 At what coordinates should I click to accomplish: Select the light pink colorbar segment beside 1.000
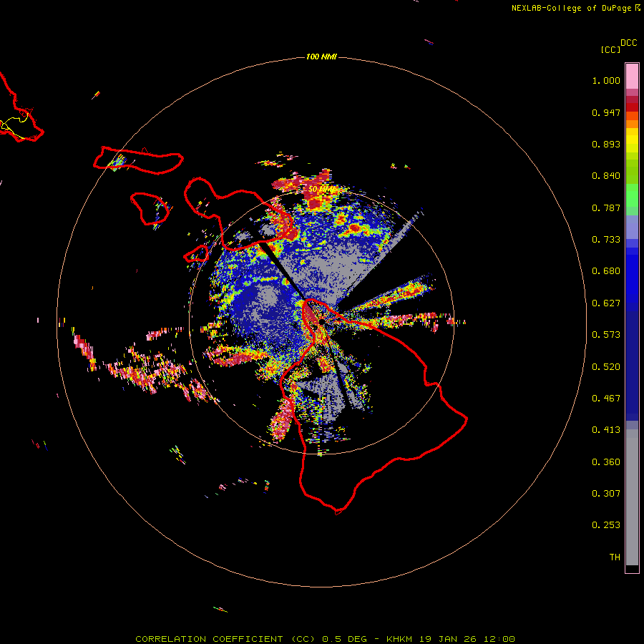tap(632, 77)
